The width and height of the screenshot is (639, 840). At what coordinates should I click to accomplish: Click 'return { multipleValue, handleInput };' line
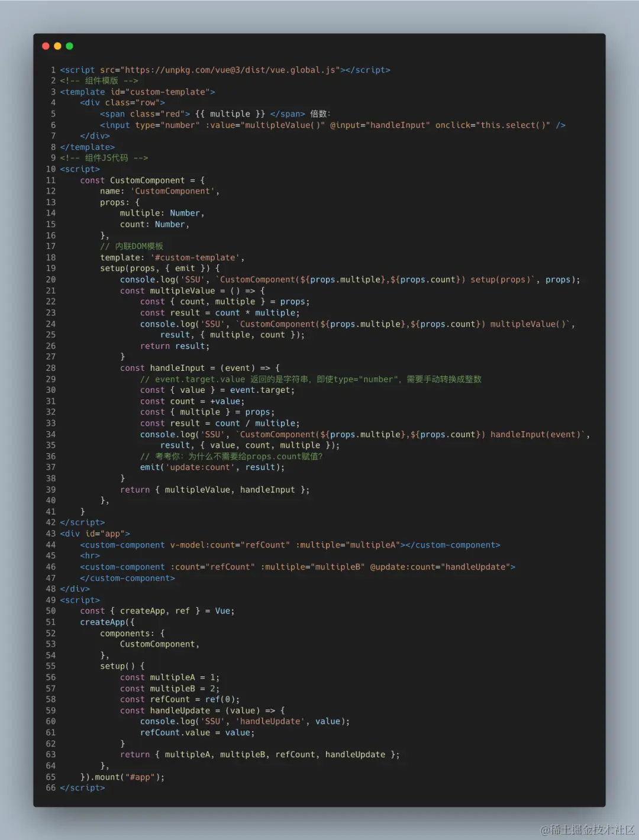tap(215, 490)
